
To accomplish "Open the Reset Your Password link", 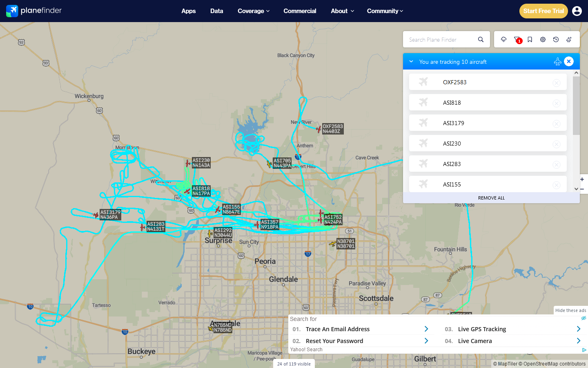I will 334,341.
